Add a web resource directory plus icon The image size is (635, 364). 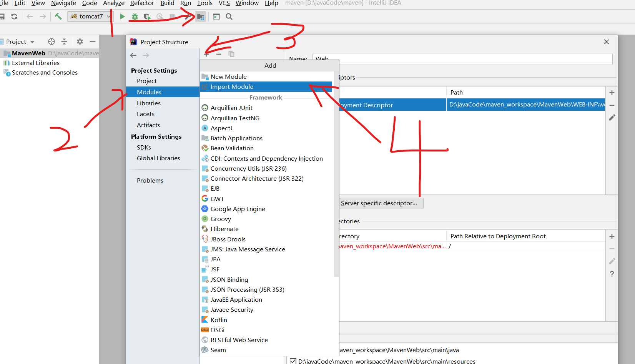pos(612,236)
